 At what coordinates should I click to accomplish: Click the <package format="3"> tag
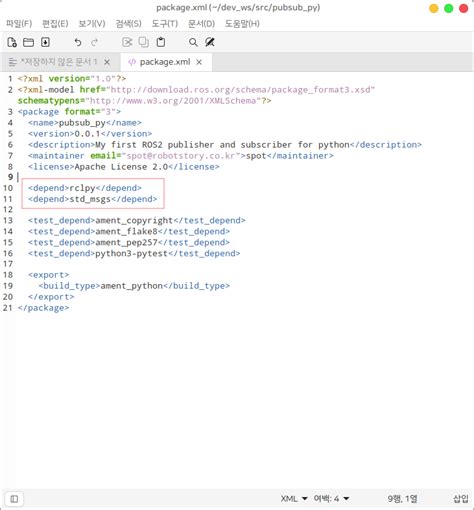tap(69, 112)
